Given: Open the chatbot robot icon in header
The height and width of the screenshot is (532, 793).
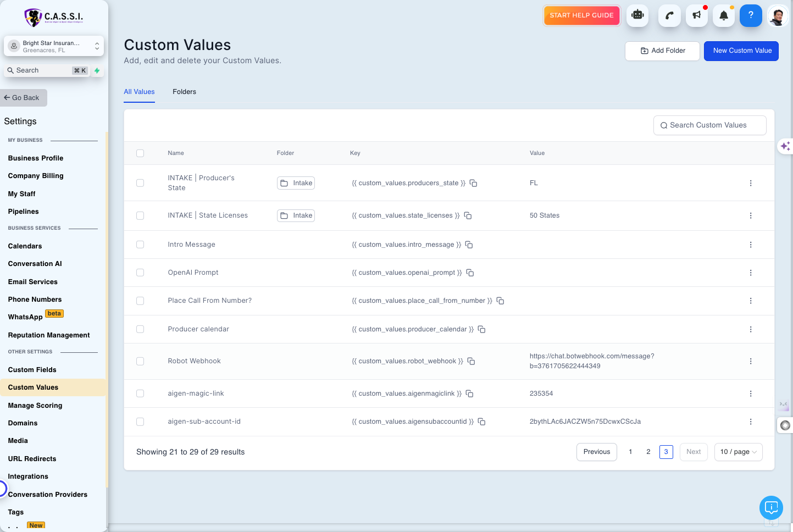Looking at the screenshot, I should pos(637,15).
